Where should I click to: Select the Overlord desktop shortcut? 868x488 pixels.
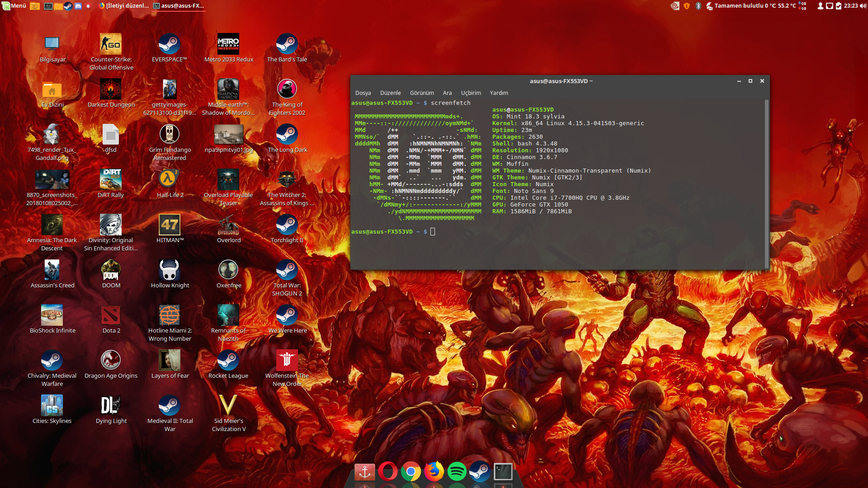pos(228,229)
